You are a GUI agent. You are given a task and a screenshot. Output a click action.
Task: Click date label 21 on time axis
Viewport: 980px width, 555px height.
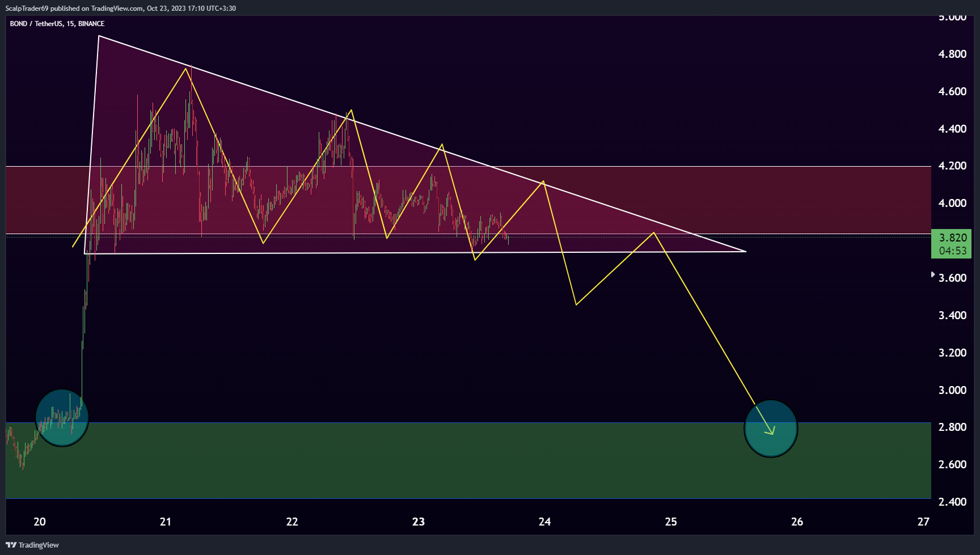tap(166, 522)
